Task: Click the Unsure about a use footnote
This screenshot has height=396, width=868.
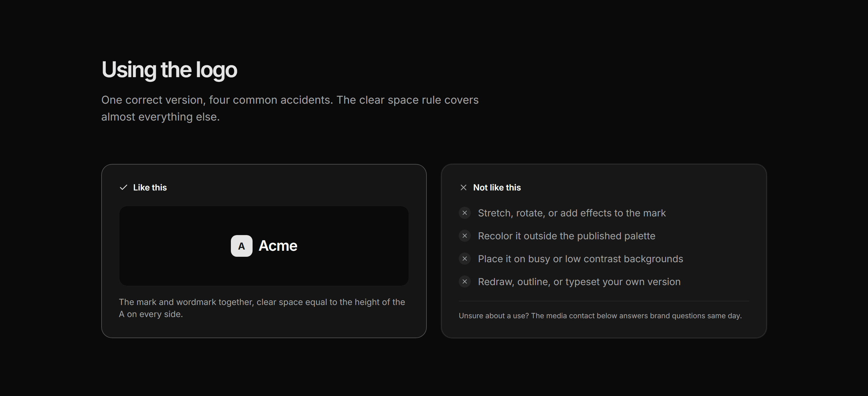Action: [600, 316]
